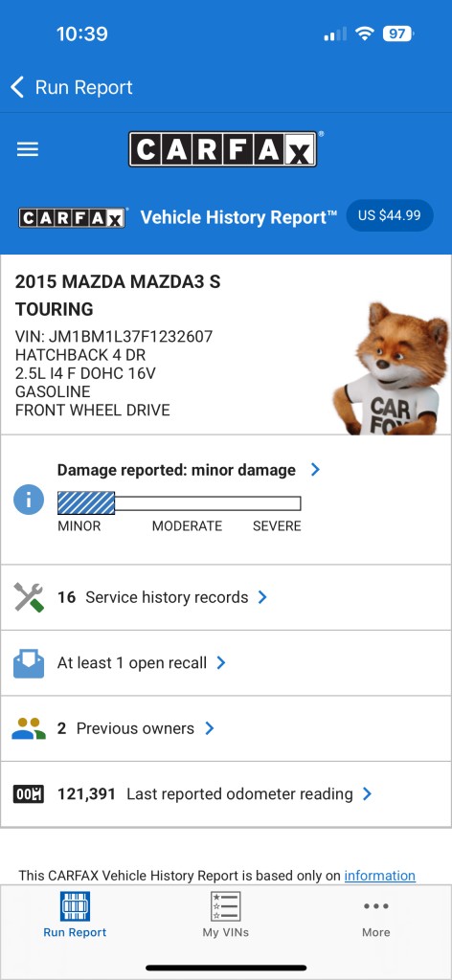Open the More tab

[375, 919]
